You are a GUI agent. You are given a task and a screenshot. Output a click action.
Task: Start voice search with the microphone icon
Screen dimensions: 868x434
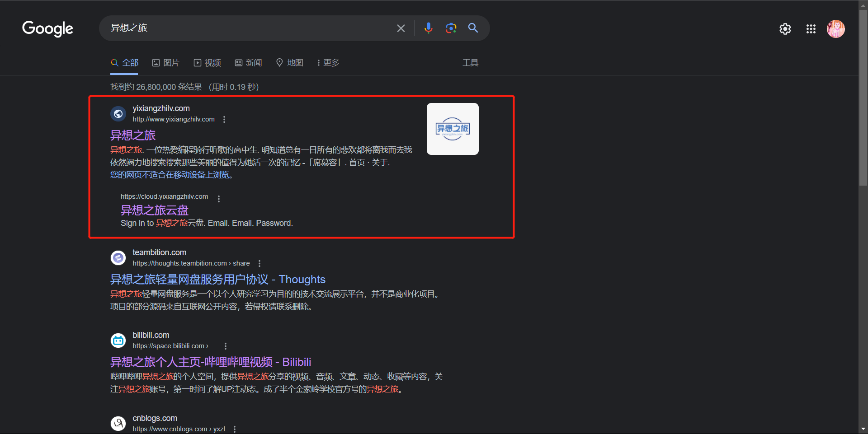428,28
